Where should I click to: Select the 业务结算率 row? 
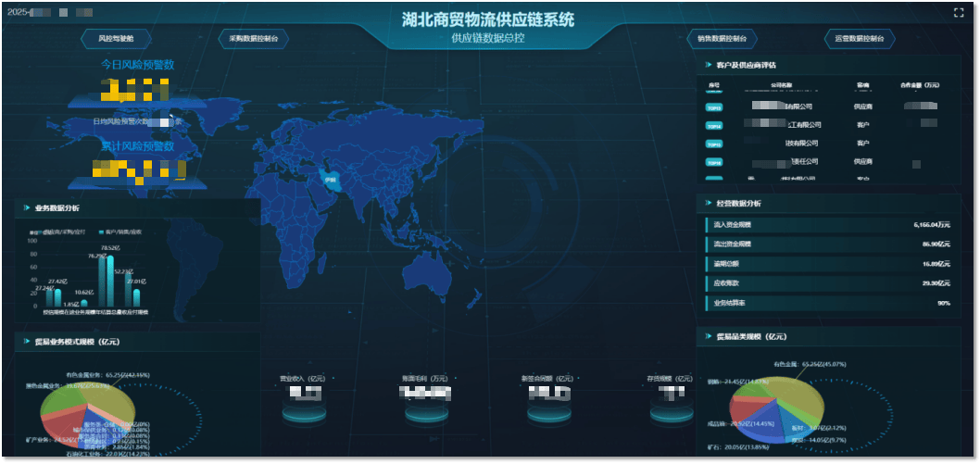829,303
